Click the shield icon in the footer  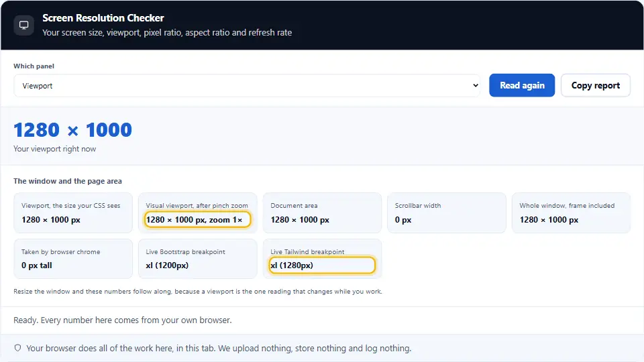(x=17, y=348)
